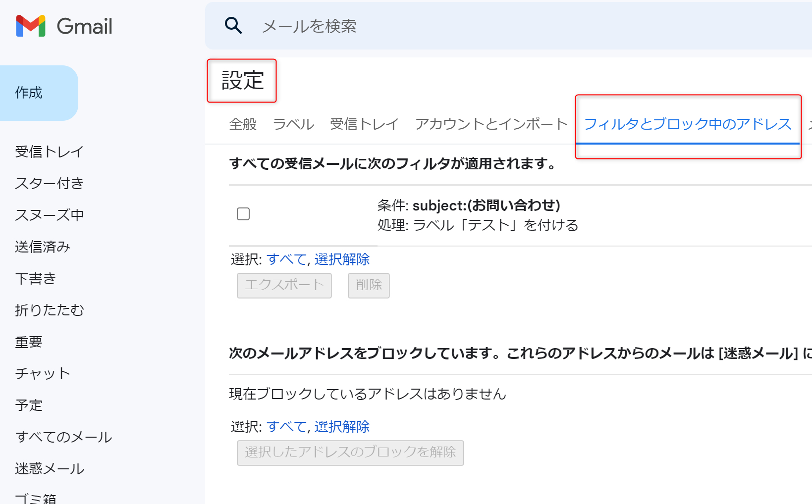Image resolution: width=812 pixels, height=504 pixels.
Task: Type in the メールを検索 search field
Action: click(446, 26)
